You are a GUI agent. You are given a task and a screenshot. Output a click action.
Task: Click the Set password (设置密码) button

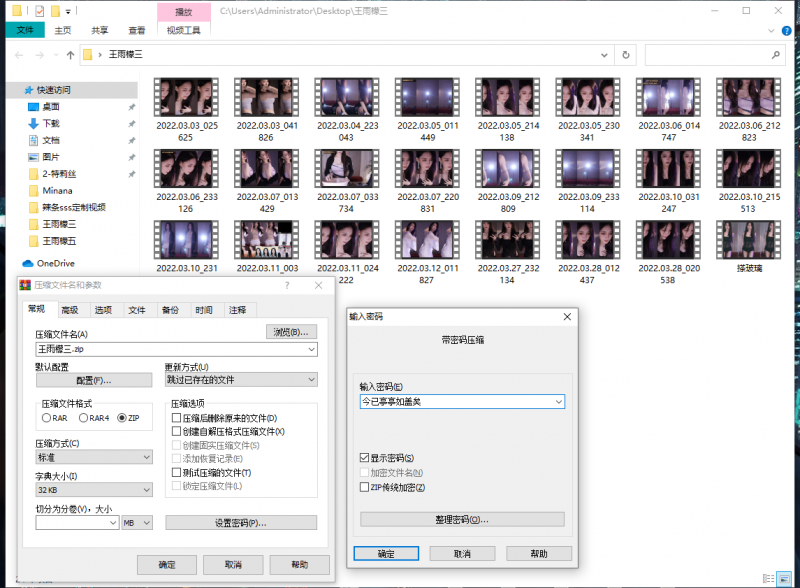[241, 523]
